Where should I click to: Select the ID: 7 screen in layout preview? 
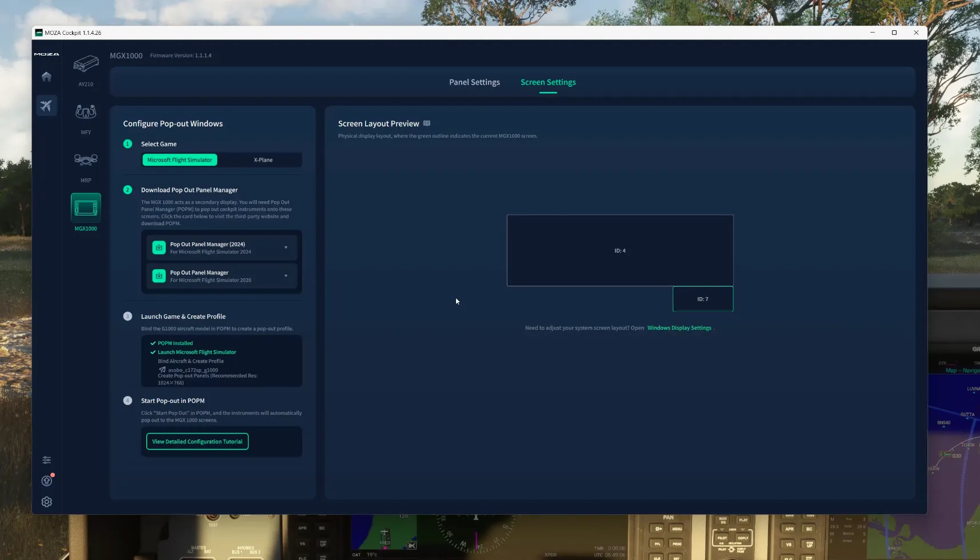tap(703, 299)
